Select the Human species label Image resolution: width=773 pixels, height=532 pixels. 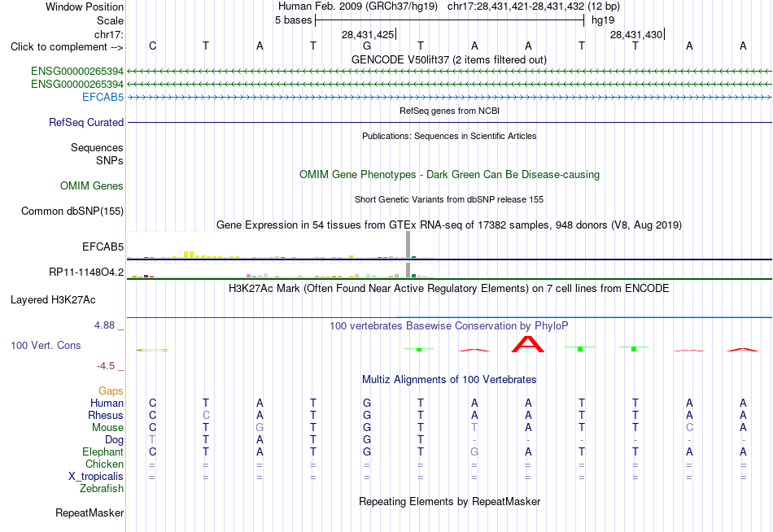tap(107, 403)
